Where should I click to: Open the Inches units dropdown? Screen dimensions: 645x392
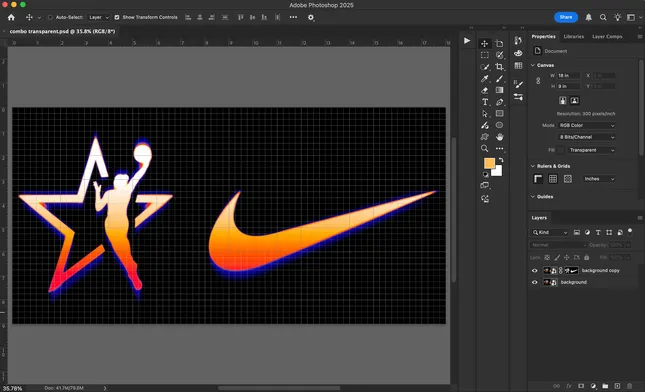599,179
